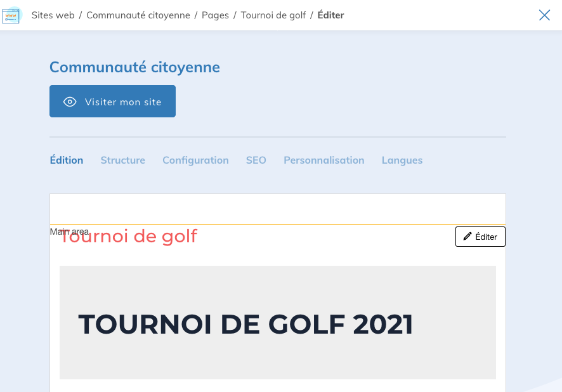Click Tournoi de golf in the breadcrumb
562x392 pixels.
click(x=273, y=15)
